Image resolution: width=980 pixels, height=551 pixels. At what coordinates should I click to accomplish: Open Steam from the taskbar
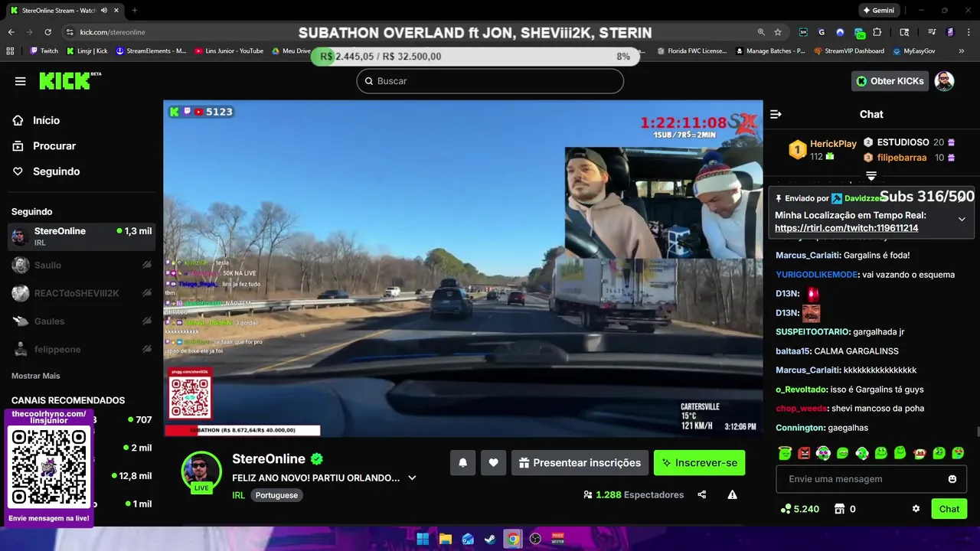click(x=490, y=539)
